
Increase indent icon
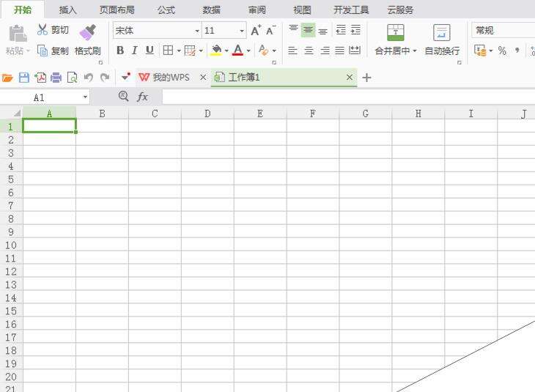355,30
